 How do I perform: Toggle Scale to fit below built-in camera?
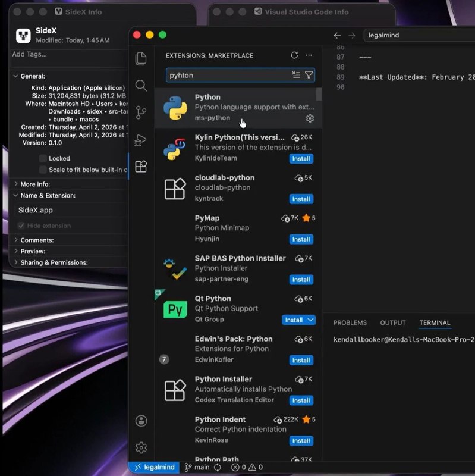coord(43,170)
